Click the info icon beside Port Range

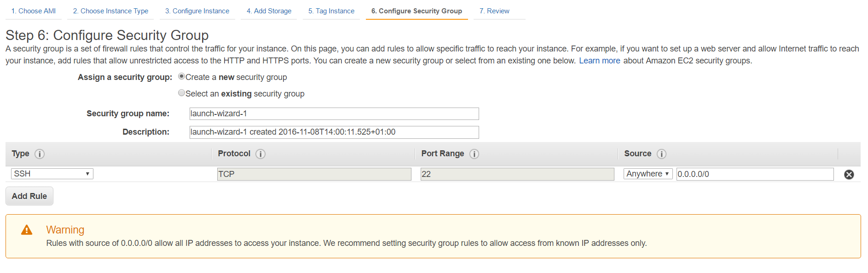pos(474,154)
